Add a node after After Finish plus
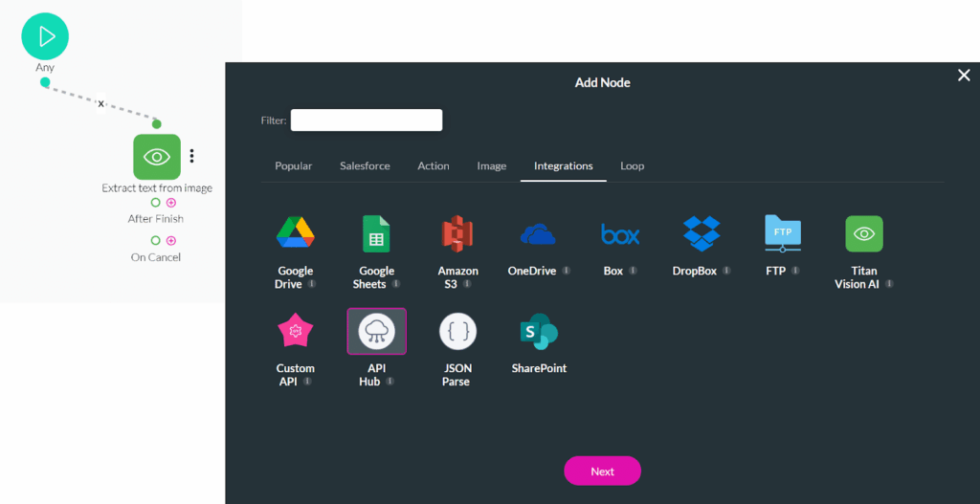The image size is (980, 504). [x=171, y=203]
